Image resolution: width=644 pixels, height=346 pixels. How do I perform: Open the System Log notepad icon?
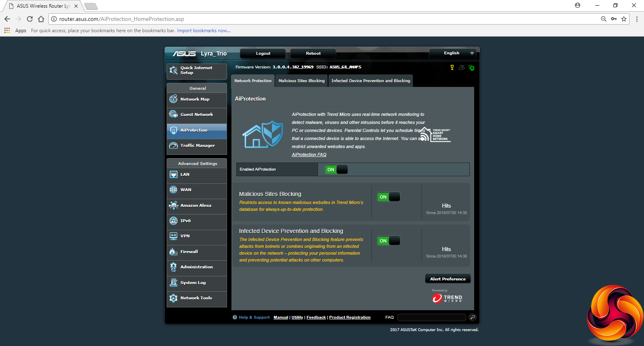pyautogui.click(x=173, y=282)
